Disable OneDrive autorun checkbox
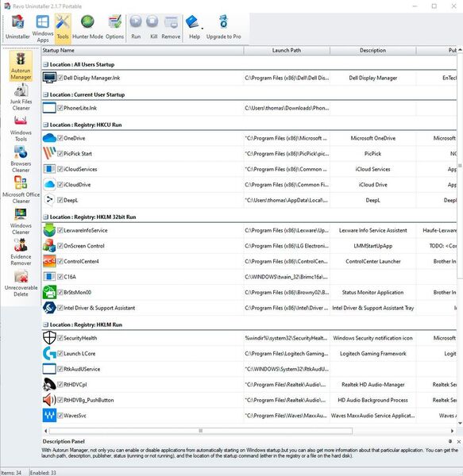 (60, 138)
